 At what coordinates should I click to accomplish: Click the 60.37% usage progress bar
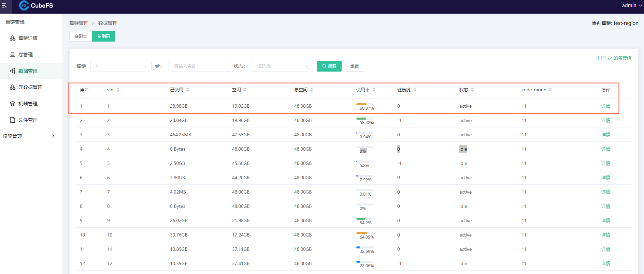tap(365, 104)
